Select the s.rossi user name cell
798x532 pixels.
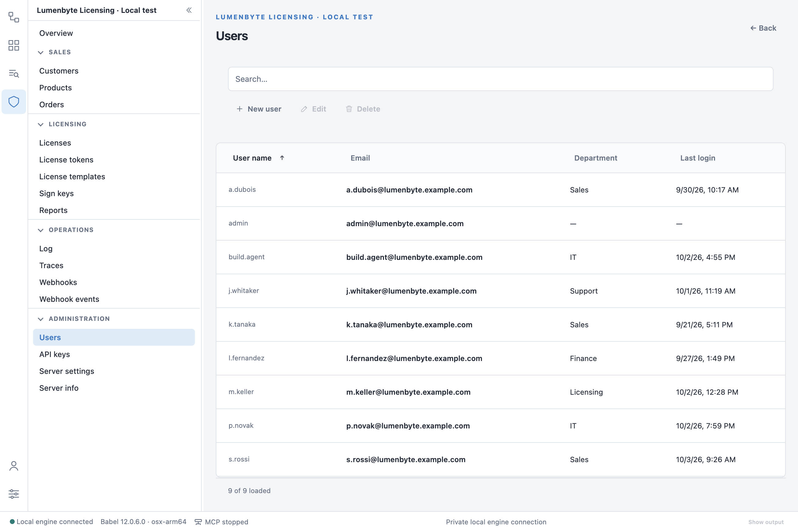(x=239, y=459)
